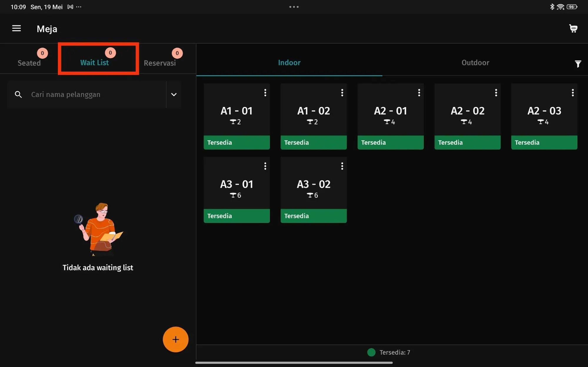Image resolution: width=588 pixels, height=367 pixels.
Task: Open three-dot menu on table A3 - 02
Action: 342,166
